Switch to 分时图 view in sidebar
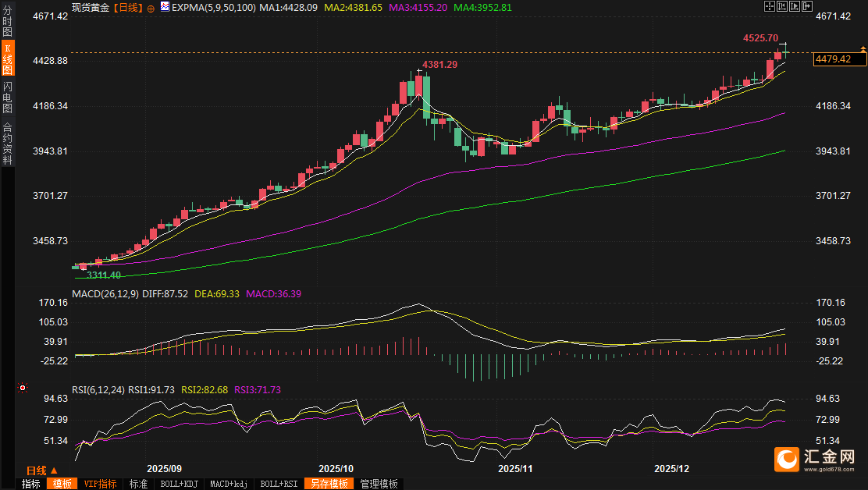Image resolution: width=868 pixels, height=490 pixels. tap(7, 23)
